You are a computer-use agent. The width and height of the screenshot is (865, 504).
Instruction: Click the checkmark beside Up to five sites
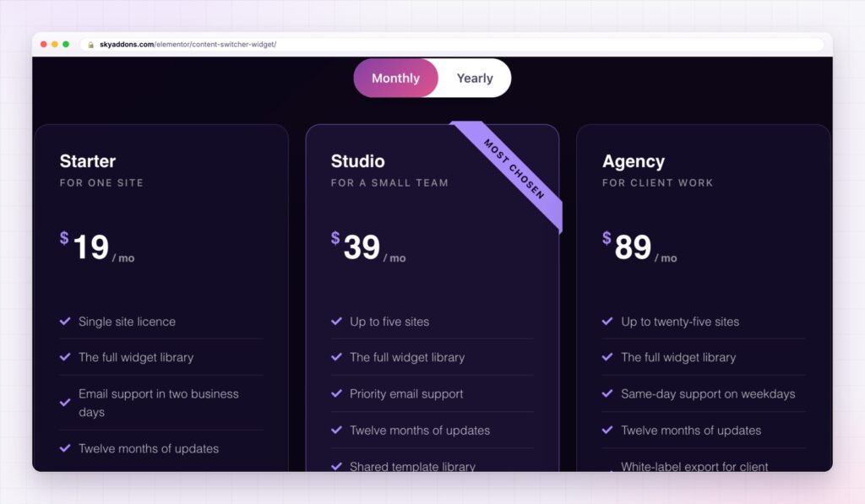[x=336, y=321]
